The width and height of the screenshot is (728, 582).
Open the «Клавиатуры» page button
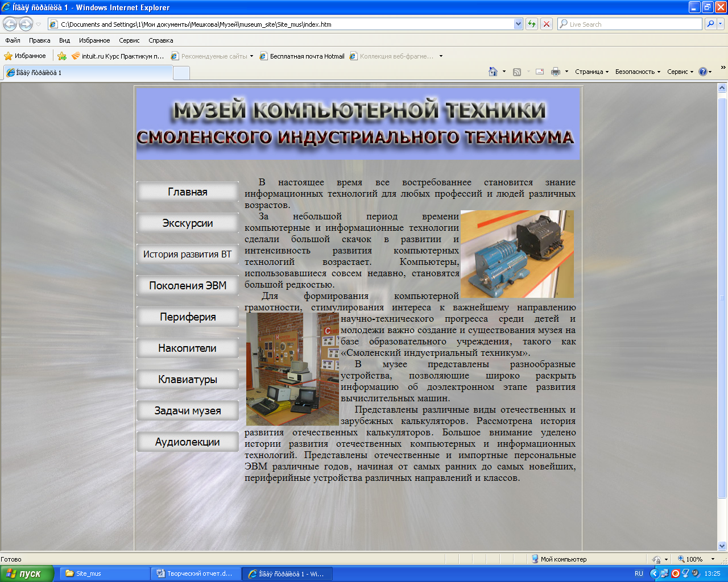pyautogui.click(x=188, y=380)
